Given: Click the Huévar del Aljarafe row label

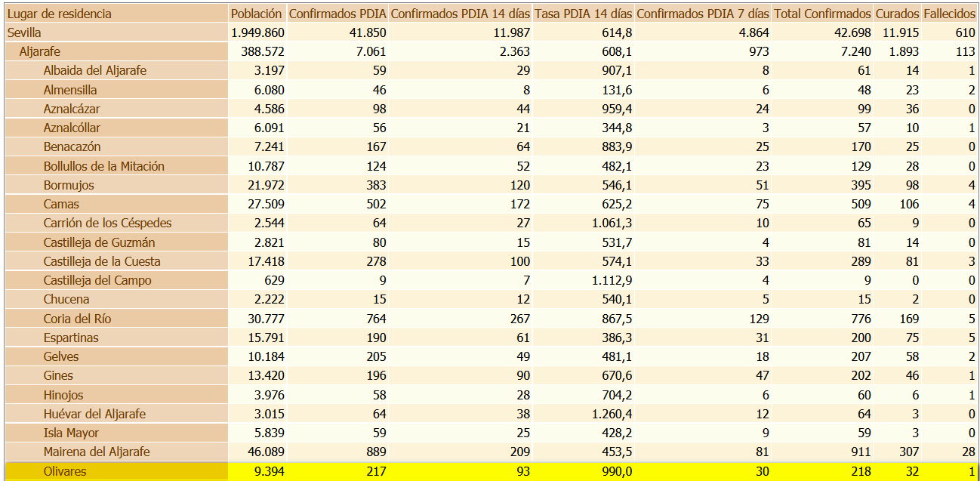Looking at the screenshot, I should pyautogui.click(x=94, y=414).
